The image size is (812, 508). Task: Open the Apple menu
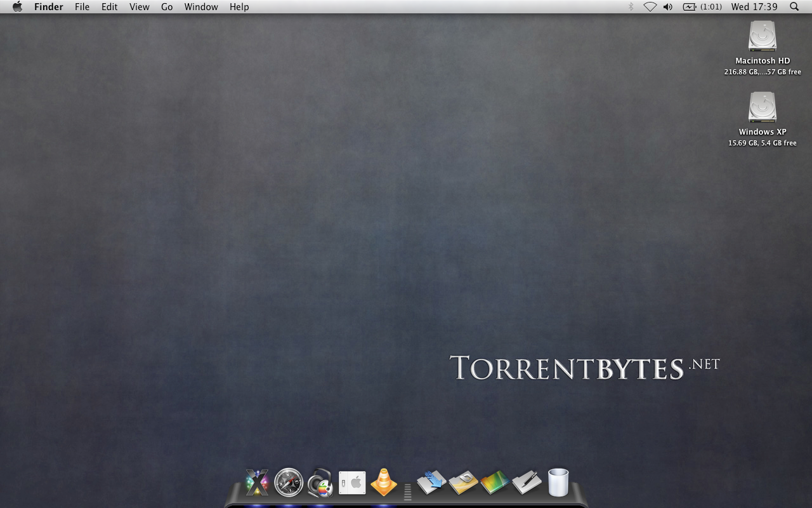17,7
